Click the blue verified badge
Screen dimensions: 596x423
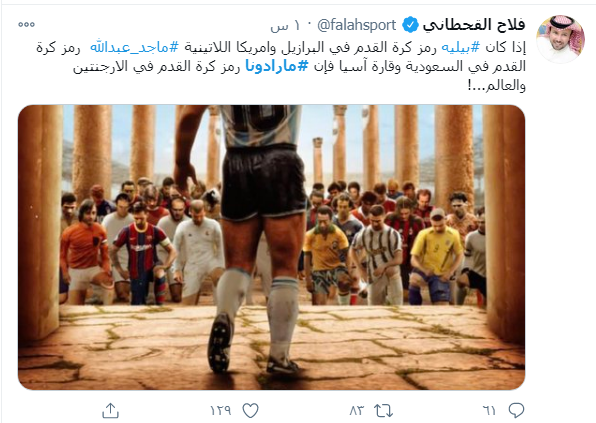[x=411, y=25]
